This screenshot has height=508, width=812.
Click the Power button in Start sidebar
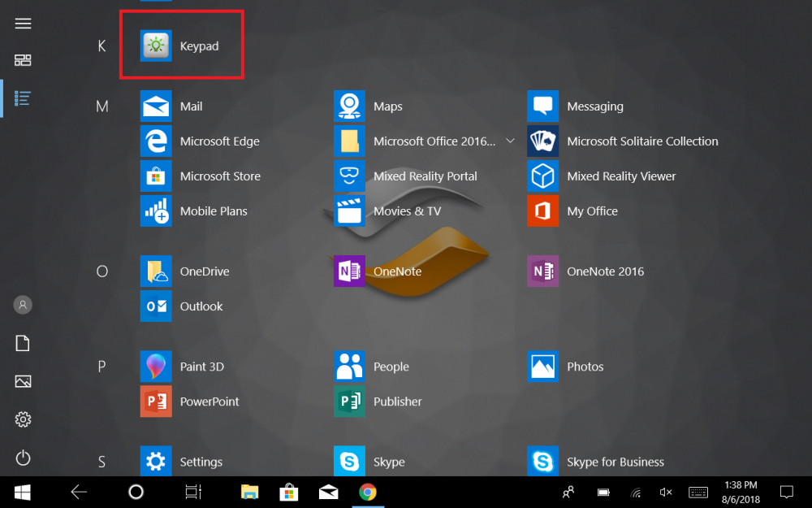[x=23, y=458]
